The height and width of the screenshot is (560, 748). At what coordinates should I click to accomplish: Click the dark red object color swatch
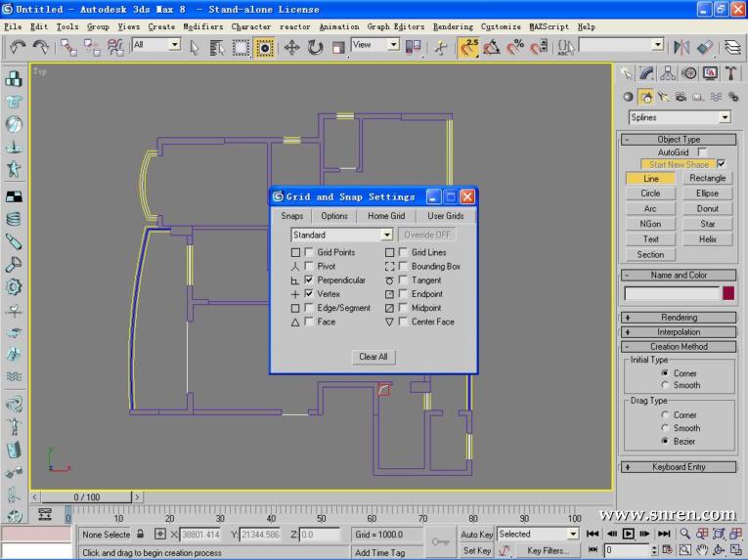click(x=728, y=293)
